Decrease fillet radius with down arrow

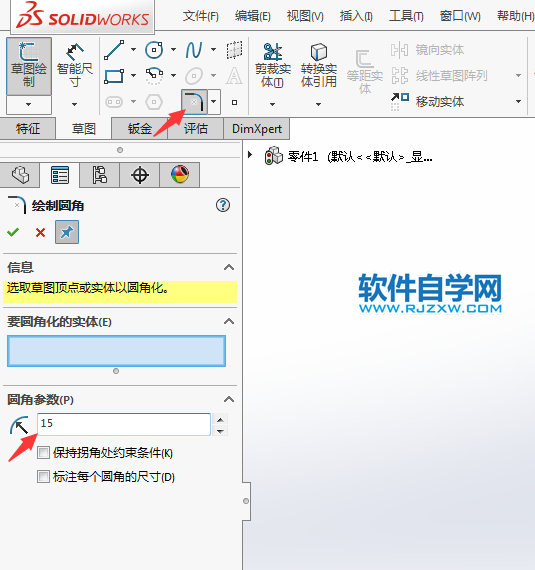[x=220, y=431]
